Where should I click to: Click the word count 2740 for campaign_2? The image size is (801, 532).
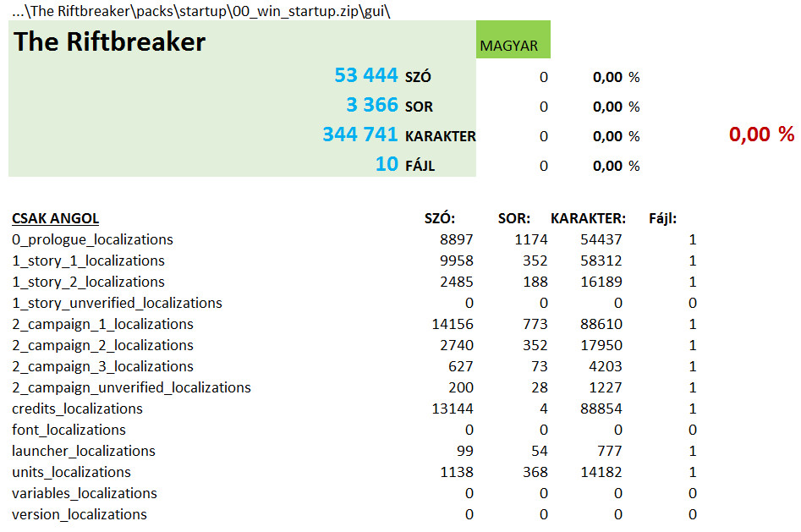457,345
